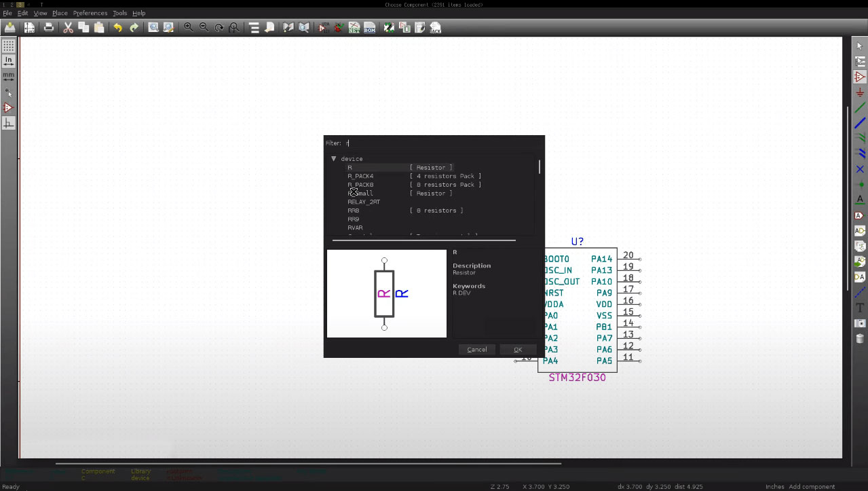Screen dimensions: 868x491
Task: Open the Place menu
Action: click(x=60, y=13)
